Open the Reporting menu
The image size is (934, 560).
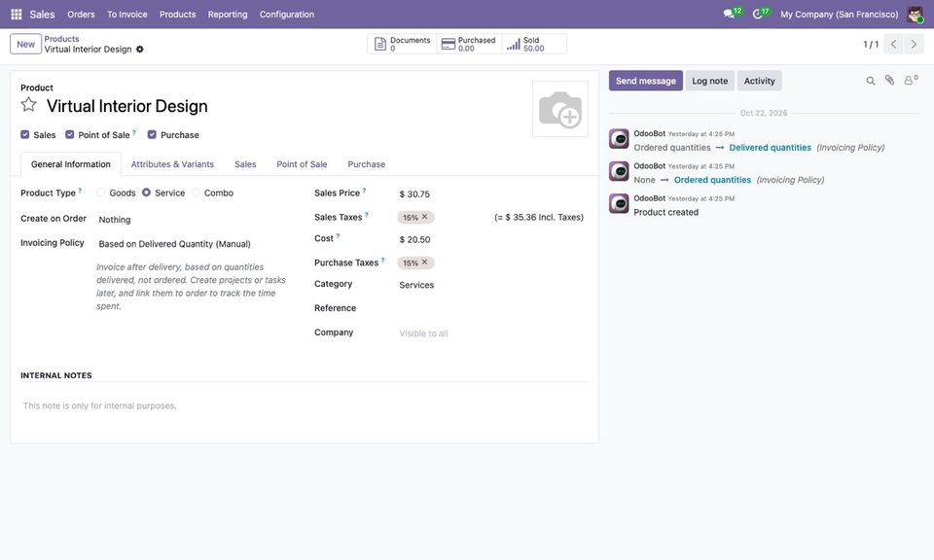[228, 15]
